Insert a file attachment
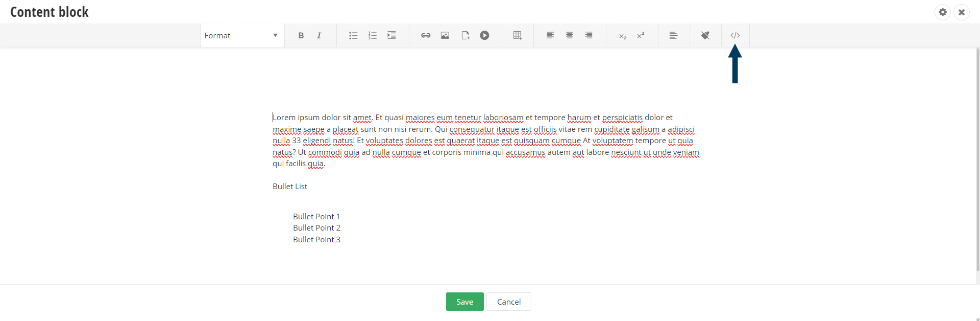This screenshot has width=980, height=321. [465, 35]
